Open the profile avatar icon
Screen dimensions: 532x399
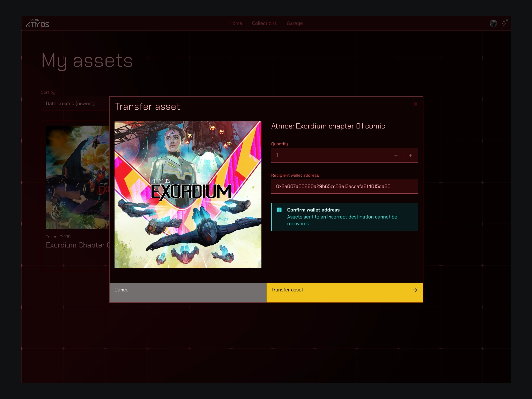coord(493,23)
